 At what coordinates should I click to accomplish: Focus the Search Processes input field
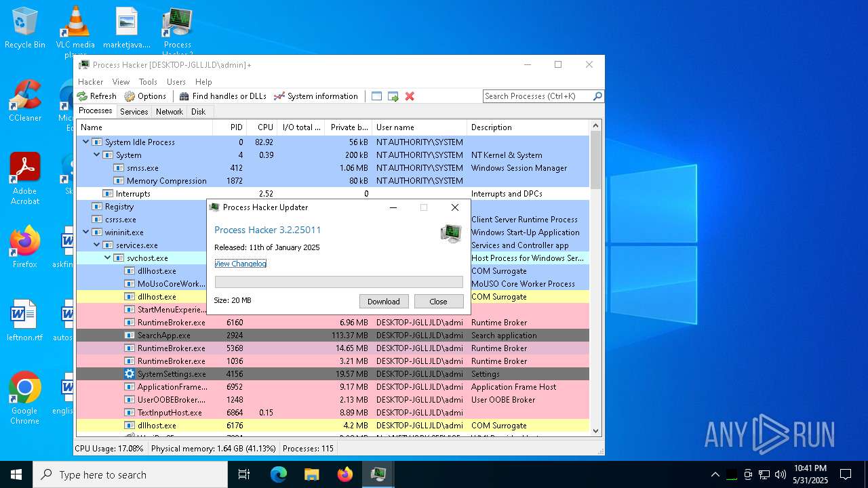coord(538,96)
